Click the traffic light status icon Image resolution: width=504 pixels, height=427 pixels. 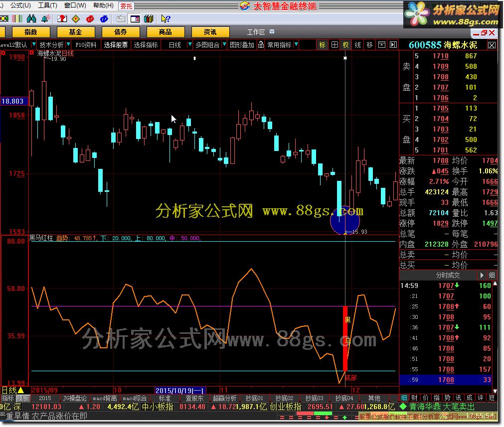coord(4,19)
